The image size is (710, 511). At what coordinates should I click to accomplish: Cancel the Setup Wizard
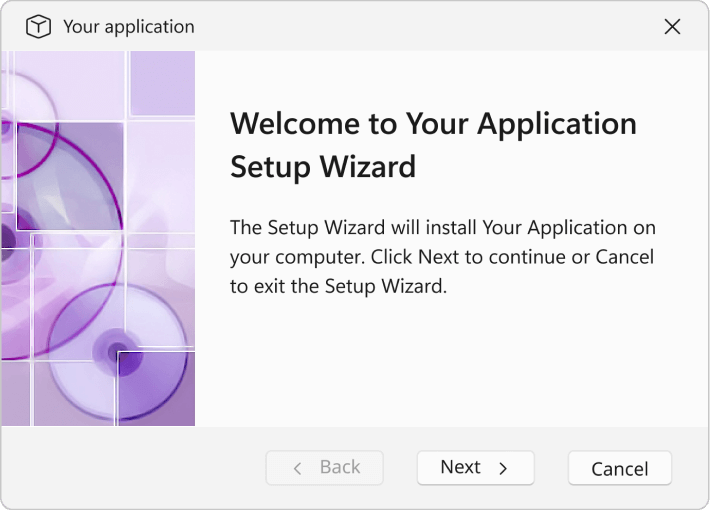(620, 468)
